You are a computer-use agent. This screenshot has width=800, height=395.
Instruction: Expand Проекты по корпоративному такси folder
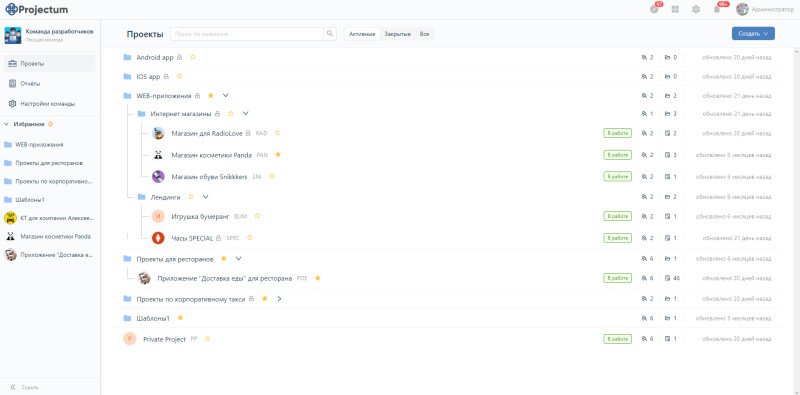click(x=279, y=299)
